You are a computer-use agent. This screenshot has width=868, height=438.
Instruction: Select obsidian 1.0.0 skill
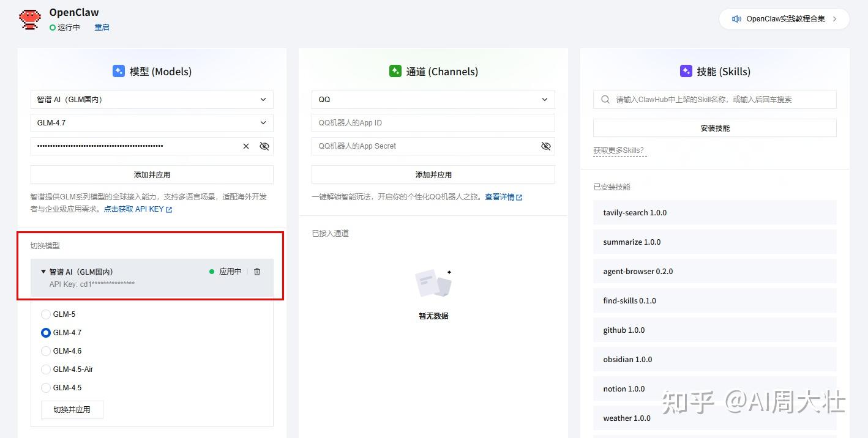tap(715, 360)
